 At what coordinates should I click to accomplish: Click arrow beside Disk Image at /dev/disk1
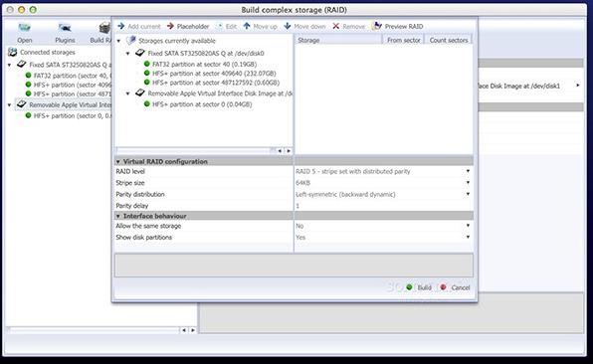578,86
